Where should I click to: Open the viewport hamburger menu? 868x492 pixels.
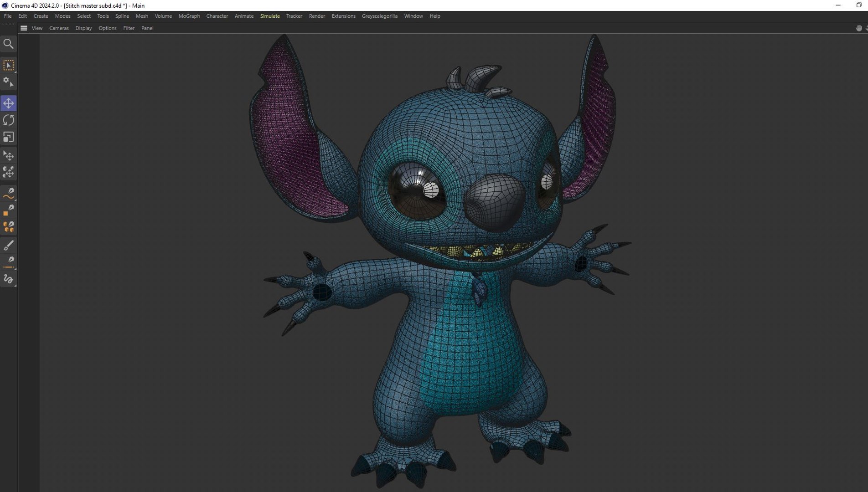(24, 28)
